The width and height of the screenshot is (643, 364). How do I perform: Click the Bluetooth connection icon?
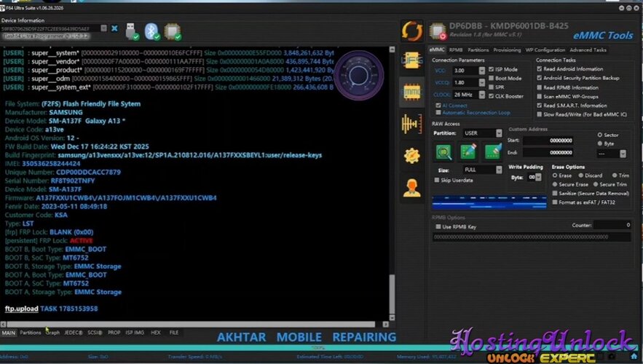[x=151, y=31]
